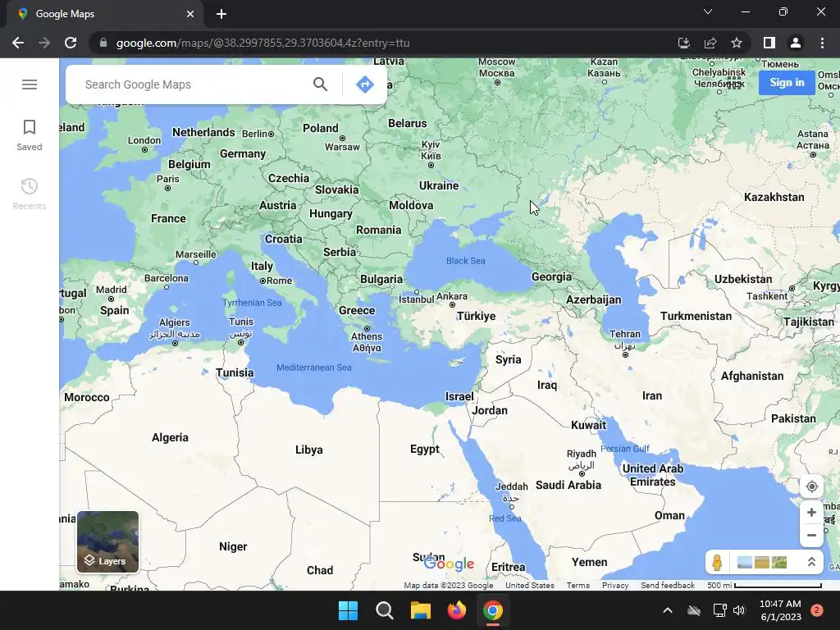Install Google Maps app from address bar
Image resolution: width=840 pixels, height=630 pixels.
[683, 43]
